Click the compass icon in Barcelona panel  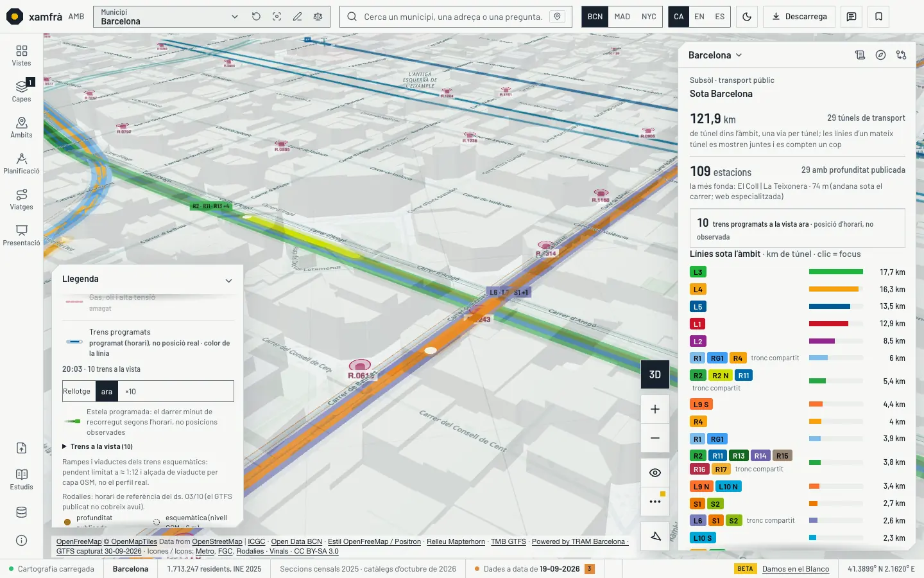click(x=880, y=55)
